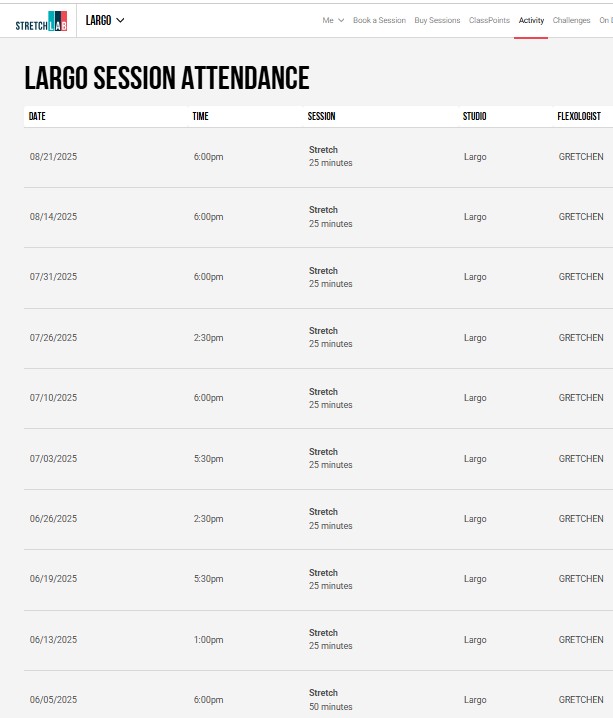Select the Activity tab

click(531, 20)
